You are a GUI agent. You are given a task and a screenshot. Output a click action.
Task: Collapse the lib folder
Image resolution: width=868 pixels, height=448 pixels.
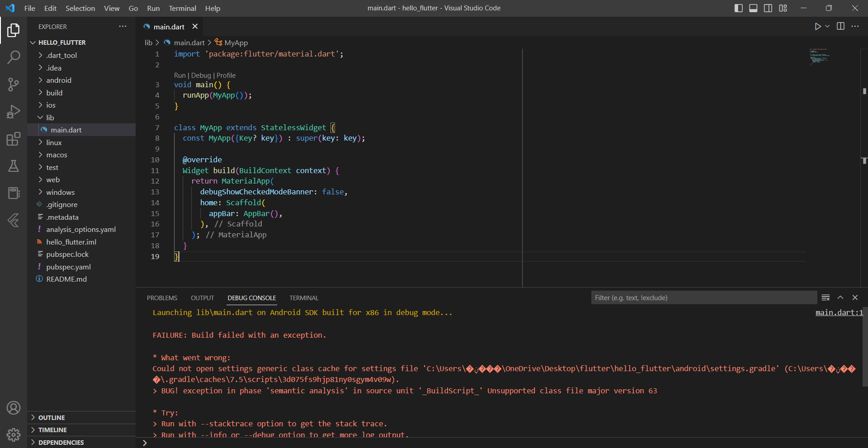click(81, 118)
